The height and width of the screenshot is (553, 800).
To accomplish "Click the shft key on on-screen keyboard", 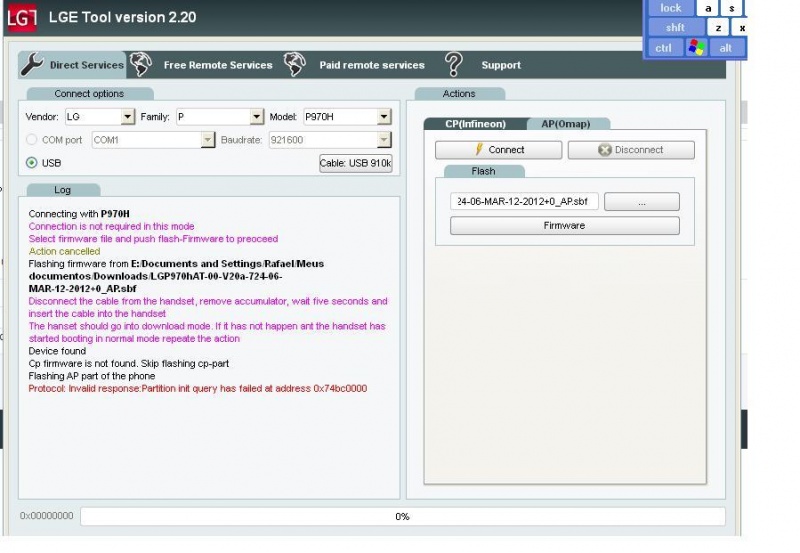I will point(675,28).
